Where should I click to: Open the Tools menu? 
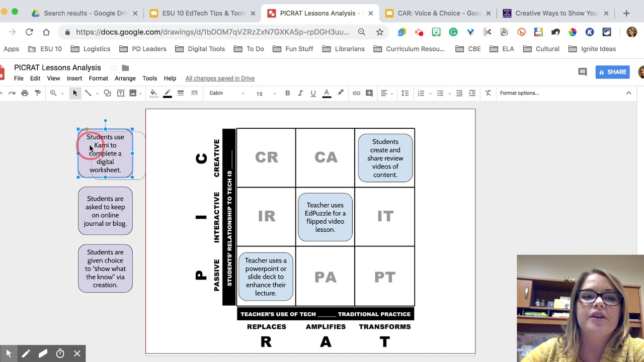[x=149, y=78]
